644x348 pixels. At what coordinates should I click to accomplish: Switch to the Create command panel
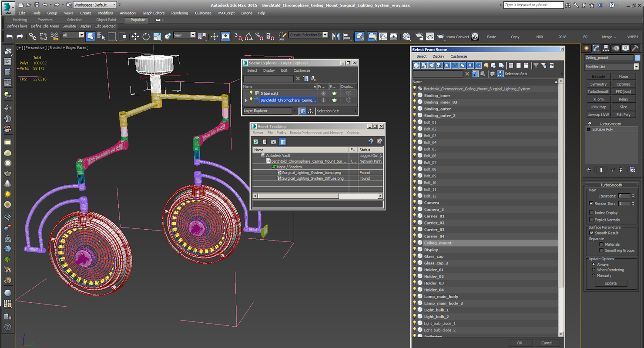[x=587, y=48]
